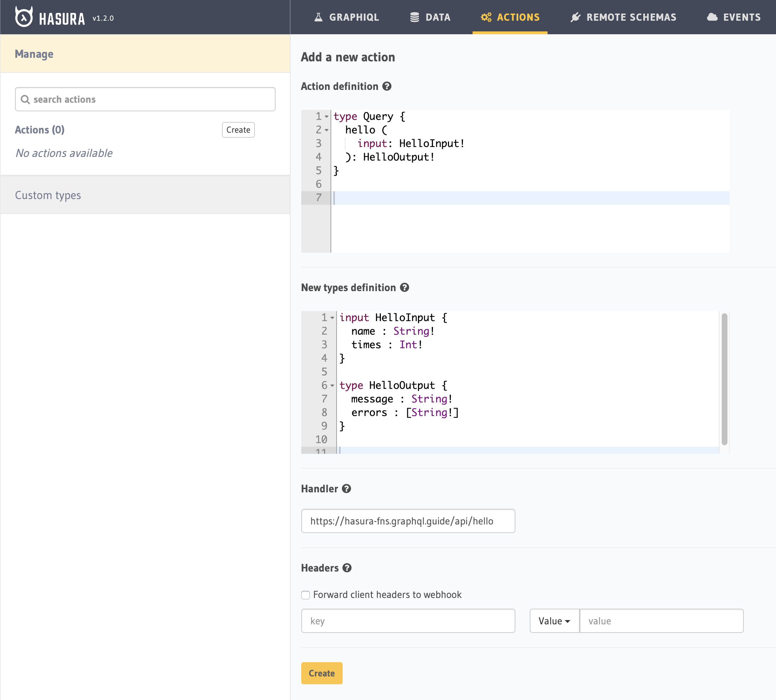Show help icon next to Handler
776x700 pixels.
point(346,488)
